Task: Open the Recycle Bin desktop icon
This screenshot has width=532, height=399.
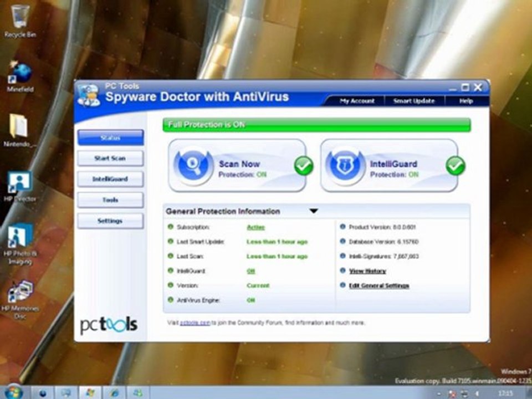Action: pyautogui.click(x=20, y=21)
